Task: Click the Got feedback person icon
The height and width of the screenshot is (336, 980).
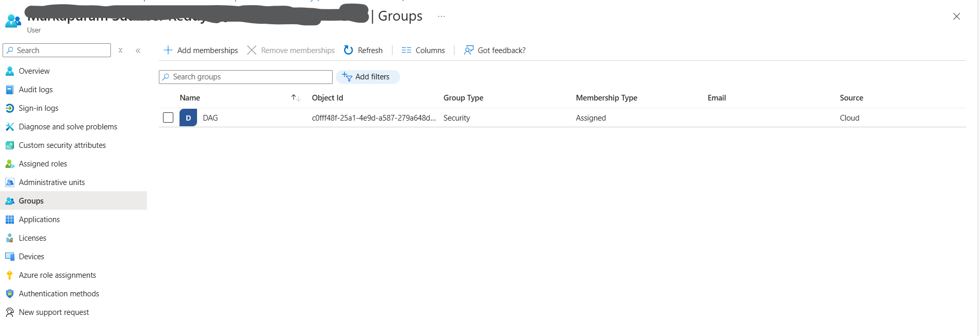Action: tap(468, 50)
